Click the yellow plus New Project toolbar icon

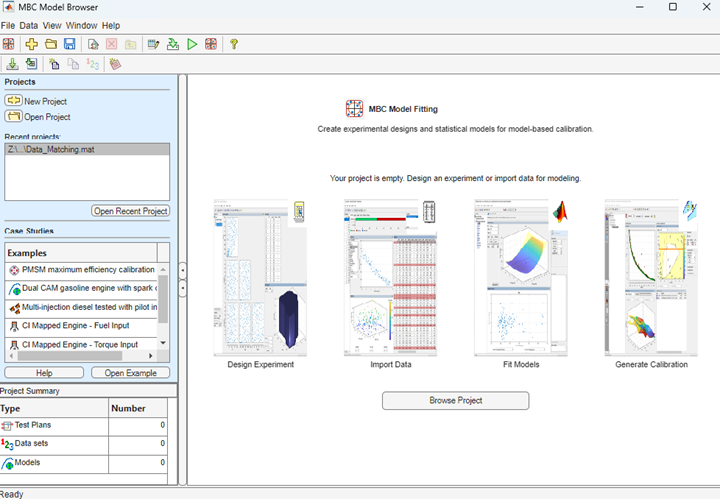coord(32,44)
